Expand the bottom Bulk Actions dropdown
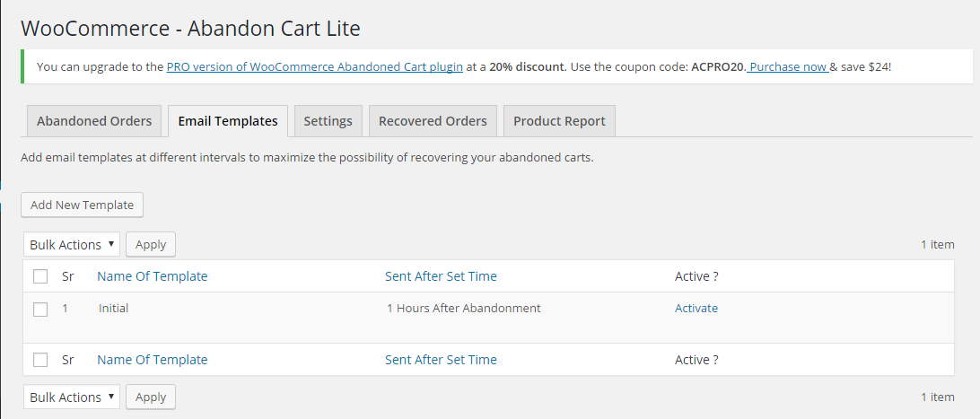Image resolution: width=980 pixels, height=419 pixels. pos(72,397)
